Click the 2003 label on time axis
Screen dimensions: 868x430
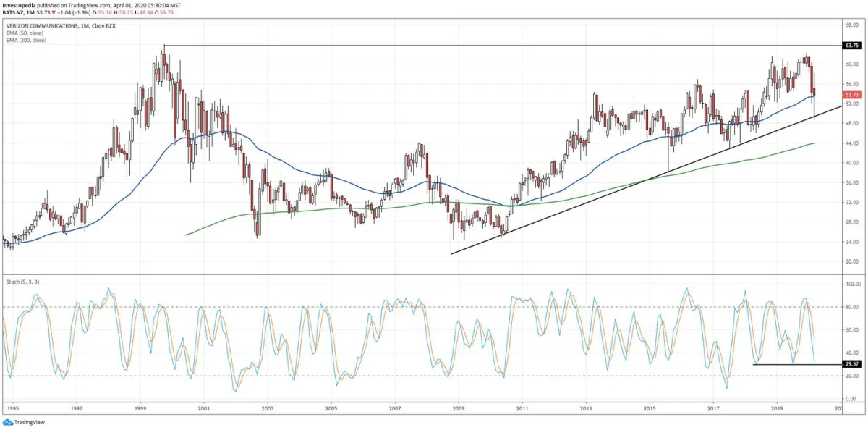click(x=268, y=408)
